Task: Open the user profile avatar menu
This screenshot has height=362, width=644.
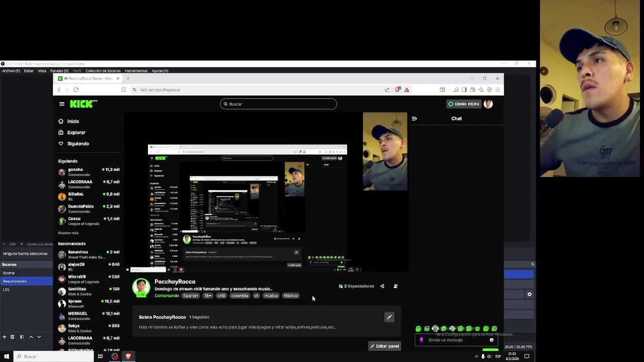Action: [488, 104]
